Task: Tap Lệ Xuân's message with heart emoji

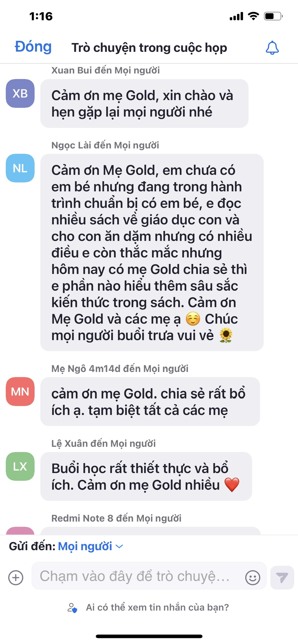Action: pos(146,476)
